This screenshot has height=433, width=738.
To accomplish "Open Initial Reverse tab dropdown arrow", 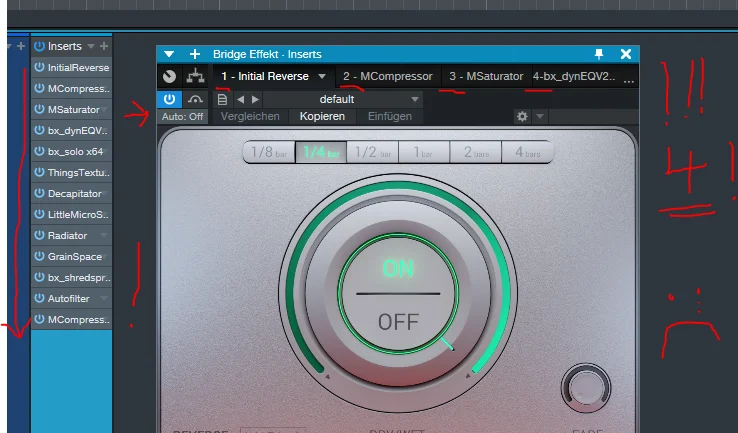I will tap(322, 76).
